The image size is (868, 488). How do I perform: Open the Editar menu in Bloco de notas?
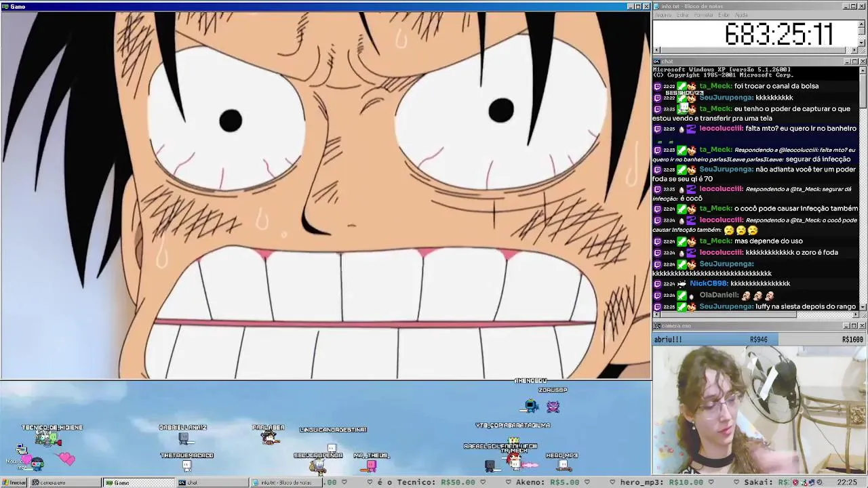pos(682,15)
